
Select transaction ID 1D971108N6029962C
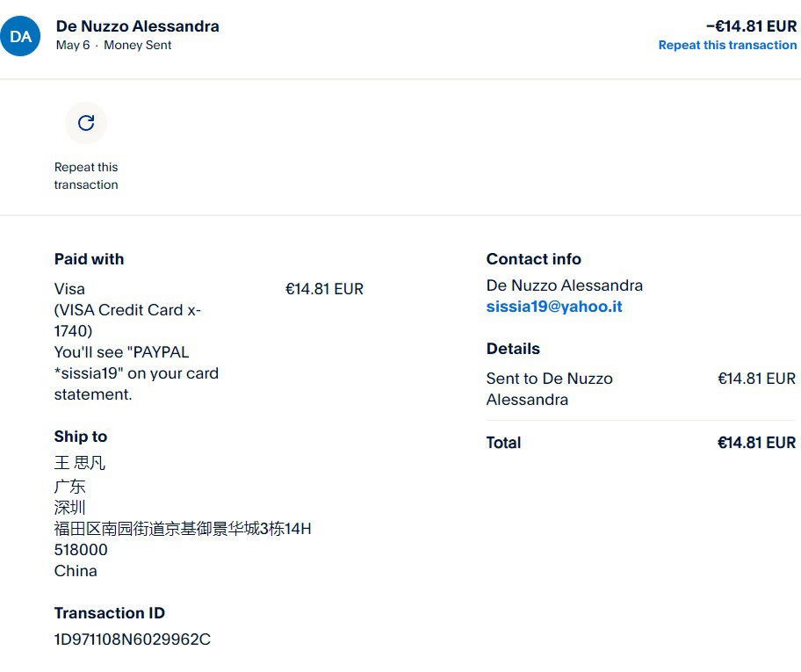(x=132, y=639)
